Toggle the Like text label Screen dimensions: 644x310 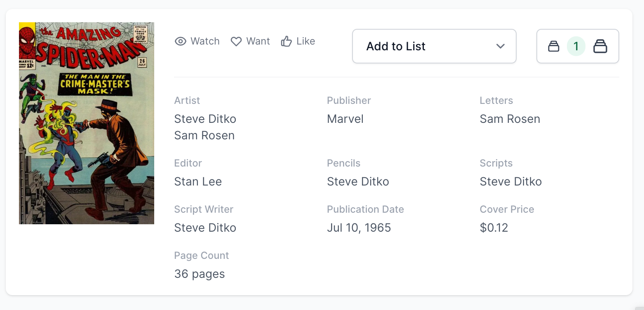point(306,41)
